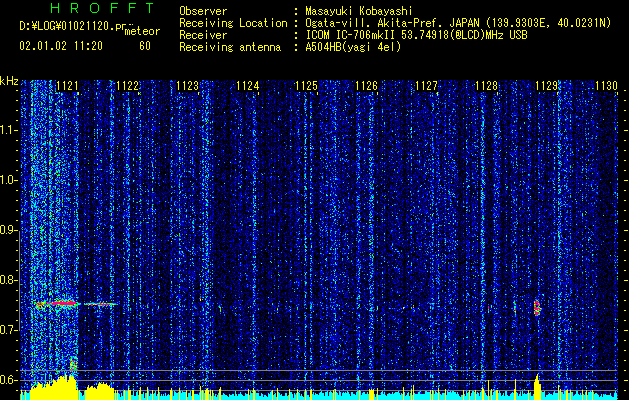Select the 1126 time marker
Viewport: 629px width, 400px height.
point(367,86)
